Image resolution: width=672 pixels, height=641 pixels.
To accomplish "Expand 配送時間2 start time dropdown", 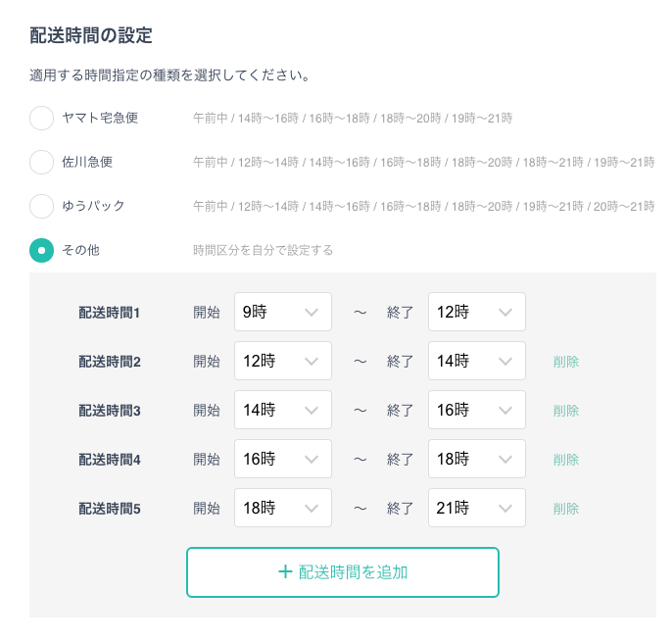I will (x=282, y=361).
